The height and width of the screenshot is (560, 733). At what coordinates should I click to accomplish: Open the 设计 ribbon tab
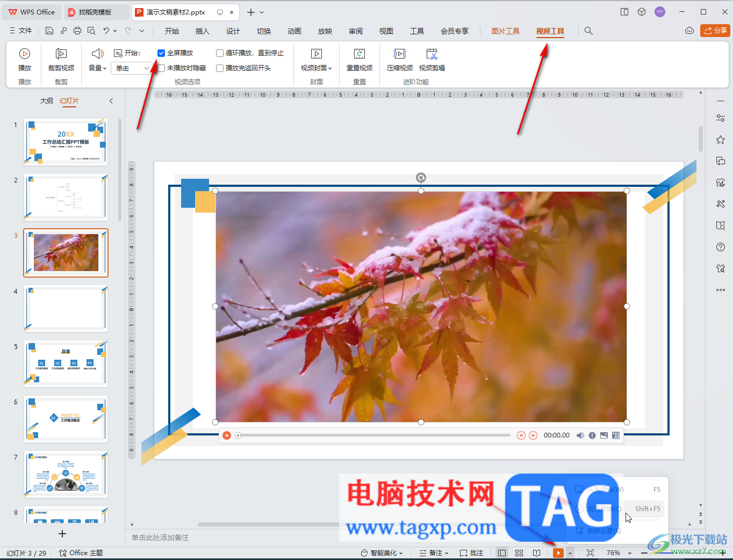point(233,31)
